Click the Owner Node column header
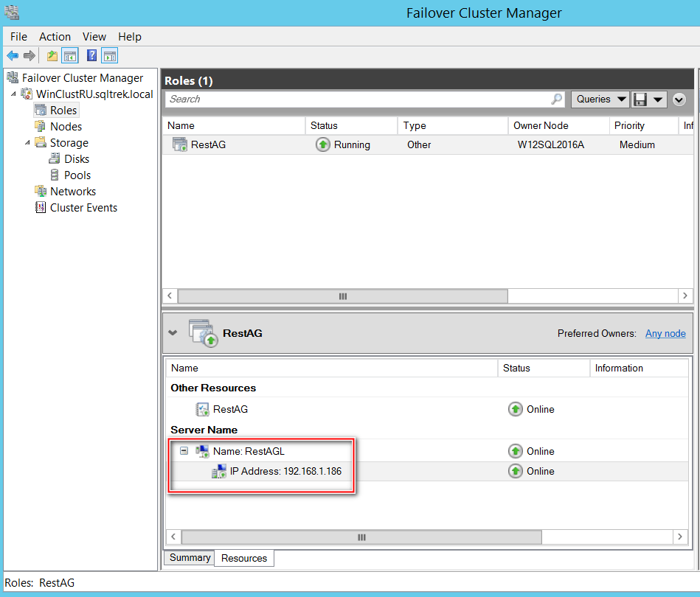This screenshot has height=597, width=700. point(541,126)
